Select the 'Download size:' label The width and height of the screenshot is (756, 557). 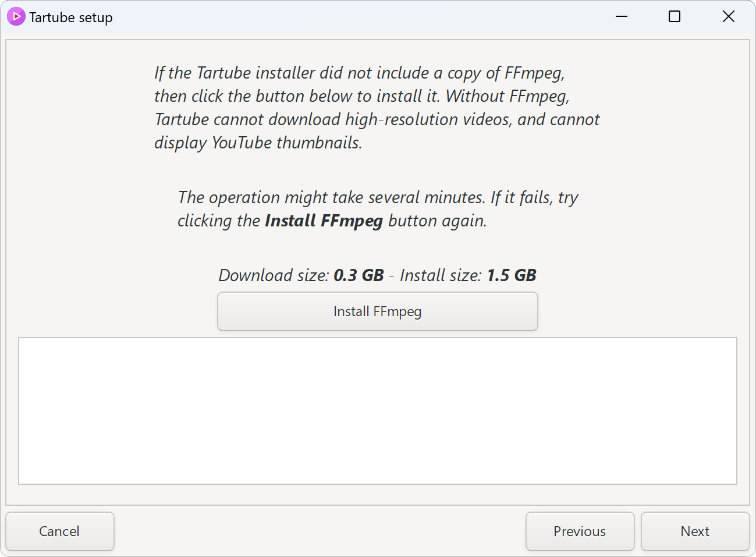pos(274,275)
